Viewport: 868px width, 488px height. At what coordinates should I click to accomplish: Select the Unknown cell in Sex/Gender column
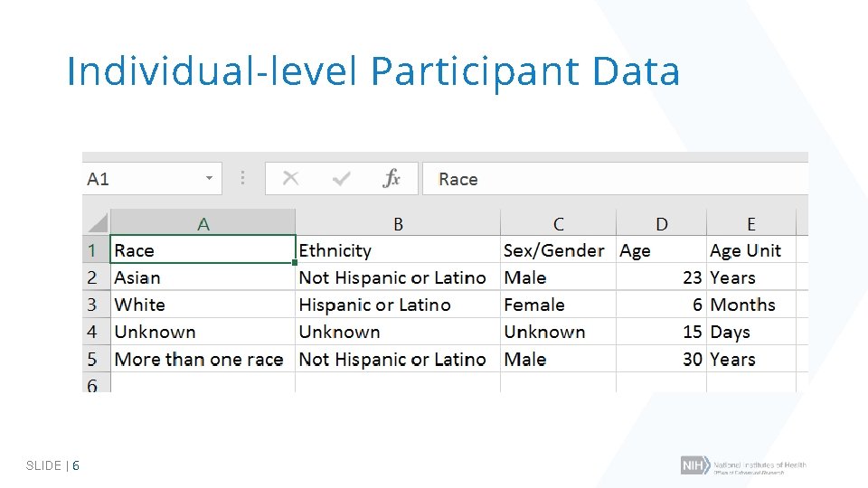pyautogui.click(x=558, y=332)
